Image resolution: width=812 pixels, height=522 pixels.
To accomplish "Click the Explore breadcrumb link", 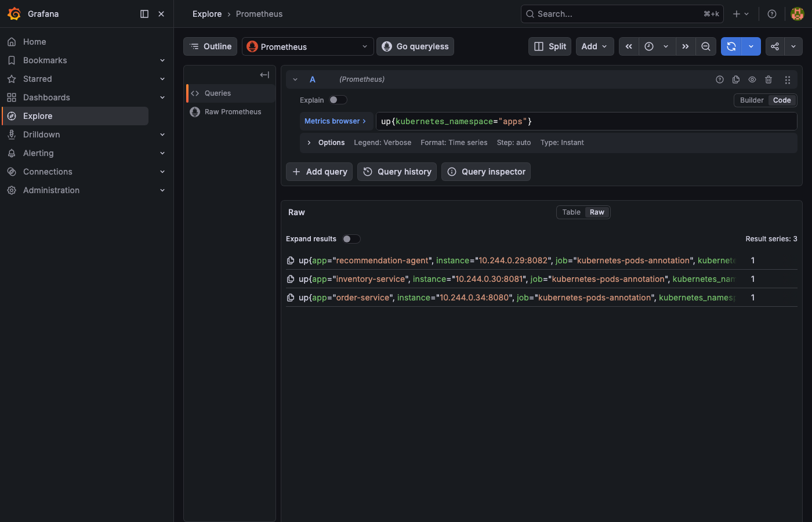I will [x=207, y=14].
